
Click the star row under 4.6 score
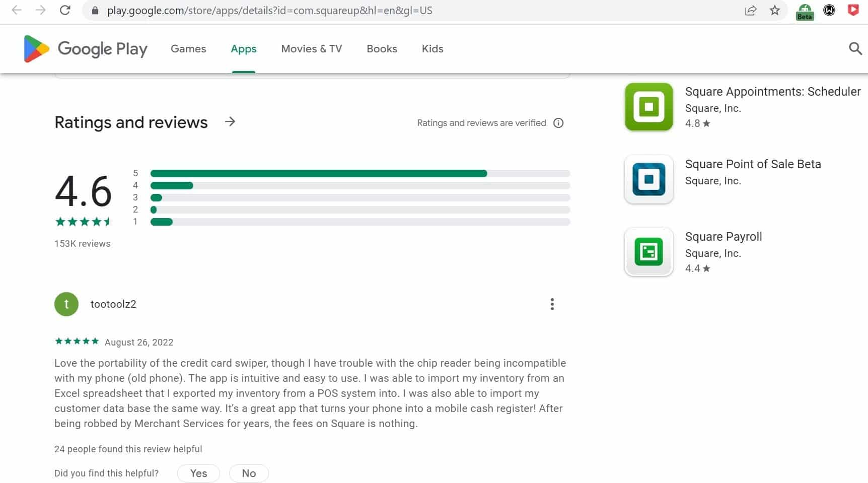click(x=83, y=222)
